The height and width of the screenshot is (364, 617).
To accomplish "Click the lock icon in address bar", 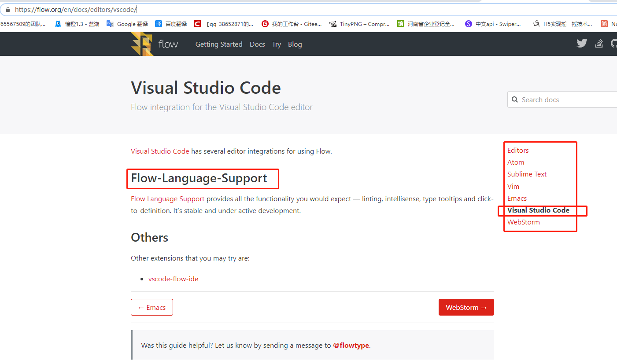I will (7, 9).
